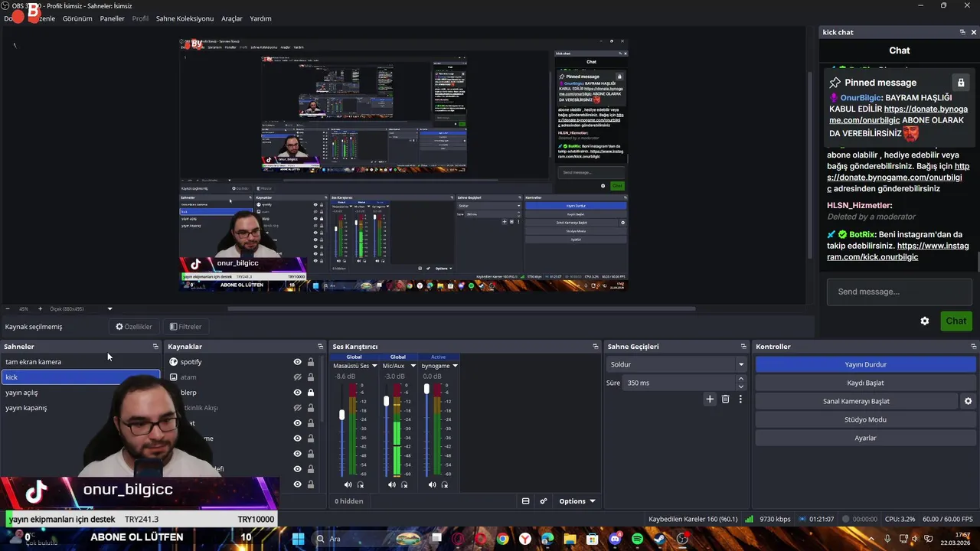Image resolution: width=980 pixels, height=551 pixels.
Task: Pop out the Sahneler dock
Action: coord(155,347)
